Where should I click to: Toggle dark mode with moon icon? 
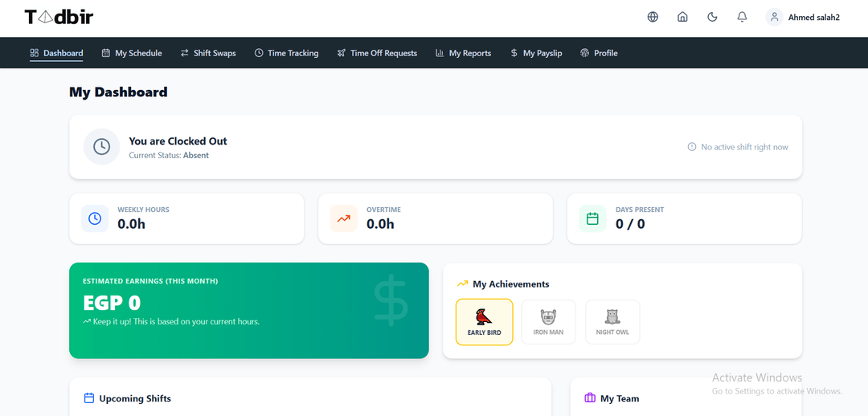[x=712, y=17]
